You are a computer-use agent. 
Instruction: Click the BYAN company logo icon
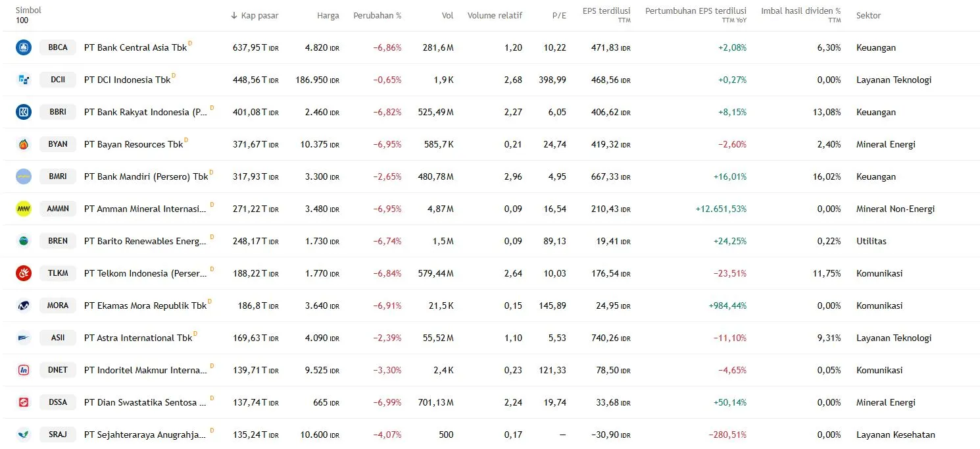pyautogui.click(x=24, y=144)
